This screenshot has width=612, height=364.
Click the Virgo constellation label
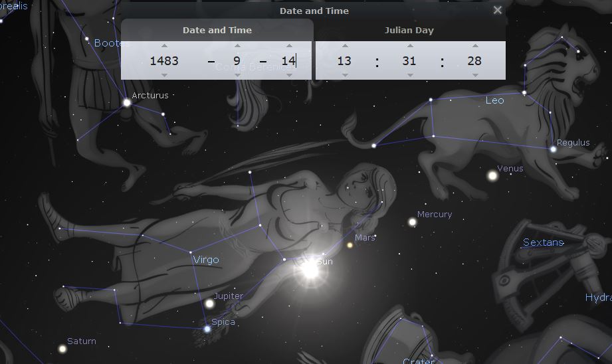click(x=206, y=260)
